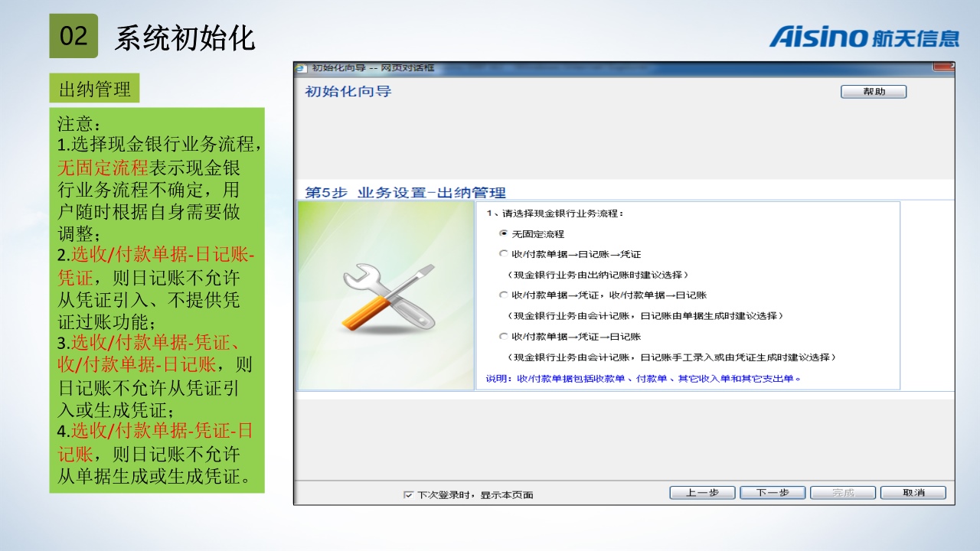Click the 初始化向导 page heading
Screen dimensions: 980x551
348,92
